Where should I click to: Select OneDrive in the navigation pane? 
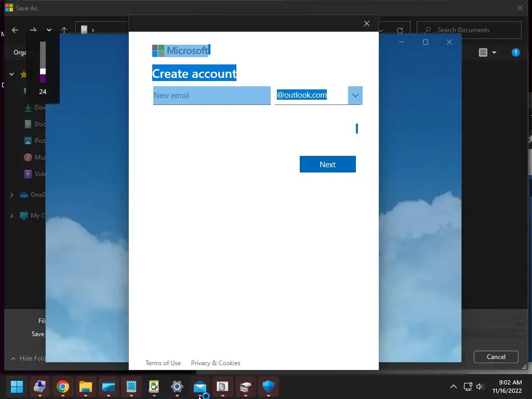(x=32, y=195)
